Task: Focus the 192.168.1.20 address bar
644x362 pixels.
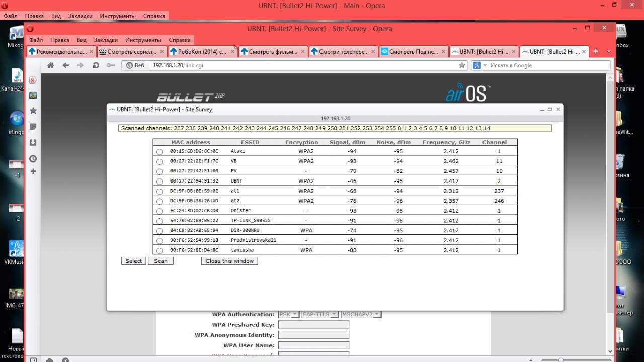Action: point(304,65)
